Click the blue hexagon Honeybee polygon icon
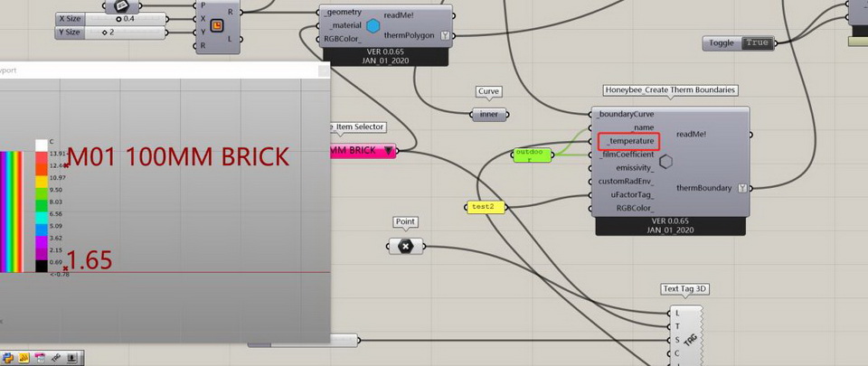Screen dimensions: 868x366 click(x=373, y=26)
